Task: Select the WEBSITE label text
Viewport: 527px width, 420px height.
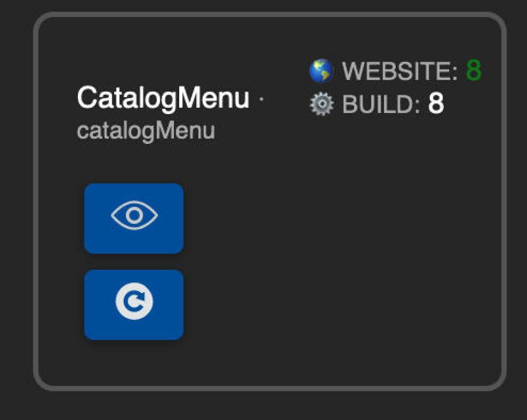Action: (399, 71)
